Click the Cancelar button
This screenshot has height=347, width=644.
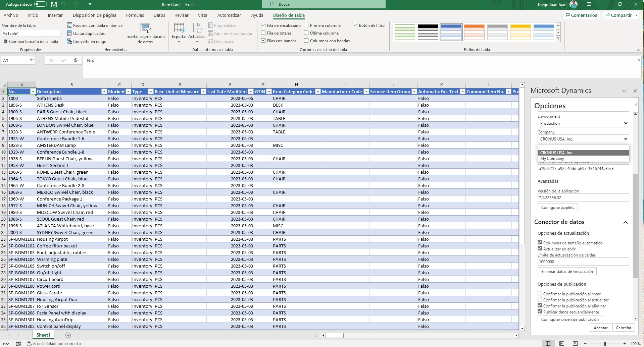pyautogui.click(x=624, y=328)
